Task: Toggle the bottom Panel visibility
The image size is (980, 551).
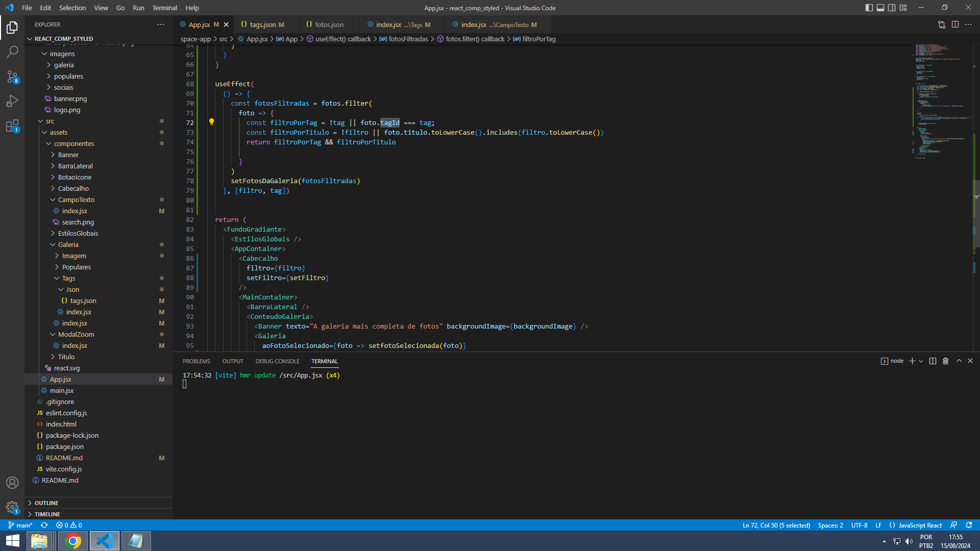Action: tap(880, 8)
